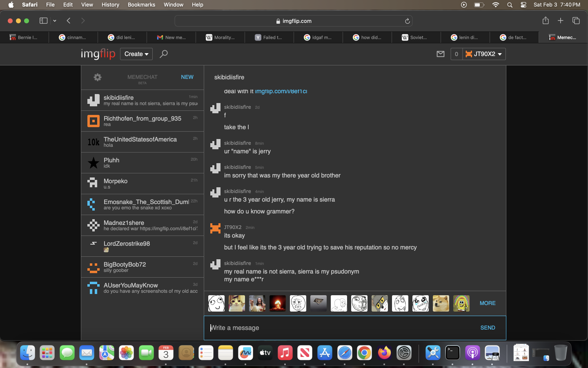588x368 pixels.
Task: Expand the Create dropdown
Action: click(136, 54)
